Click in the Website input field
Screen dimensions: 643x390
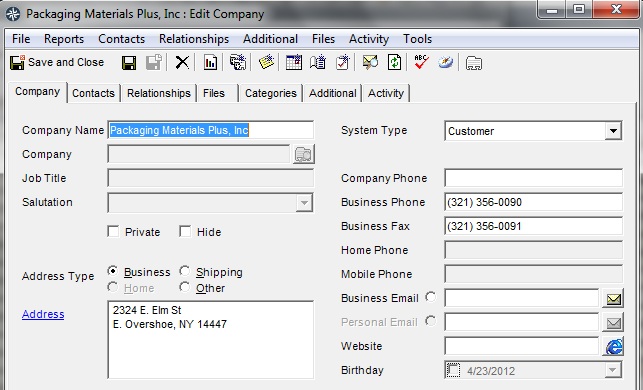click(x=522, y=347)
